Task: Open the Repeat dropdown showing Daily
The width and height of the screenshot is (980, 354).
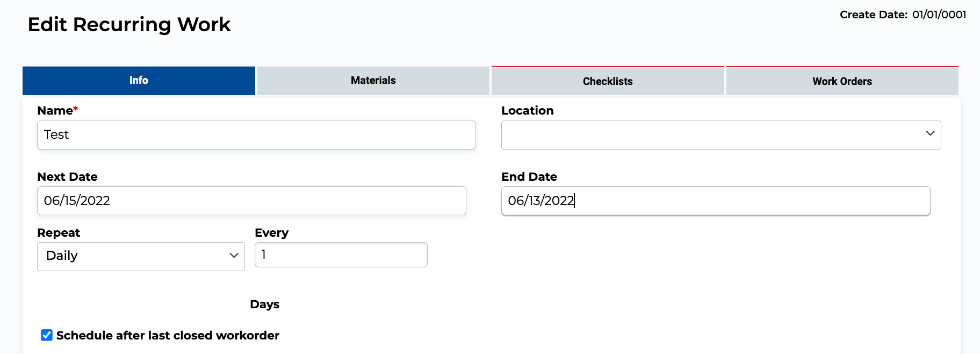Action: [x=141, y=257]
